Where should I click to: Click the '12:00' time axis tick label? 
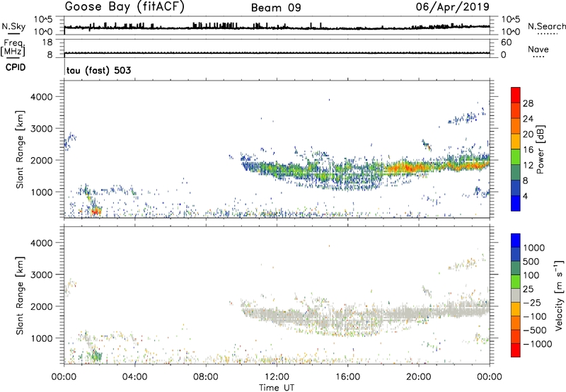coord(277,377)
